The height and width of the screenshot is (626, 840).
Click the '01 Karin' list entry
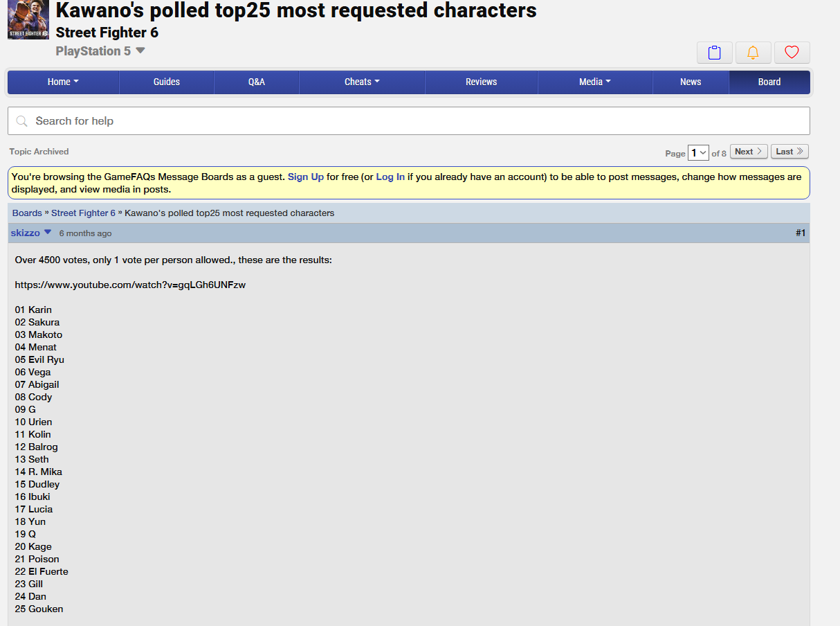33,310
